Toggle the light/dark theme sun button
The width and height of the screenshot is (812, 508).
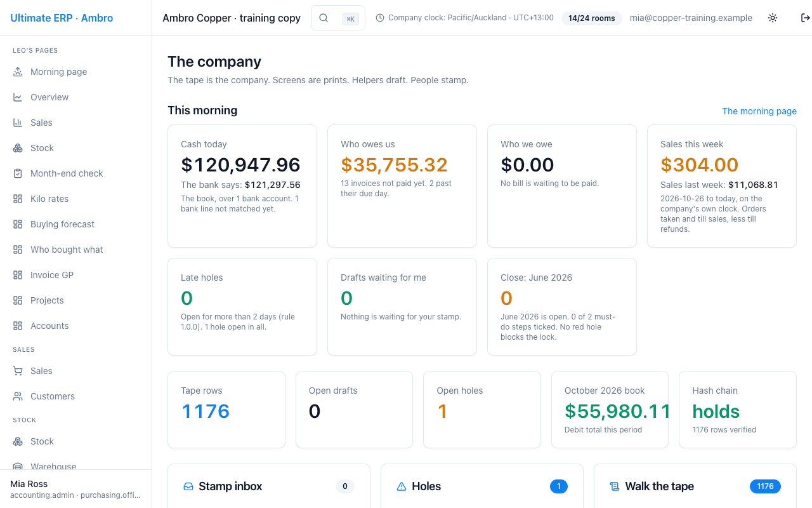click(x=773, y=18)
